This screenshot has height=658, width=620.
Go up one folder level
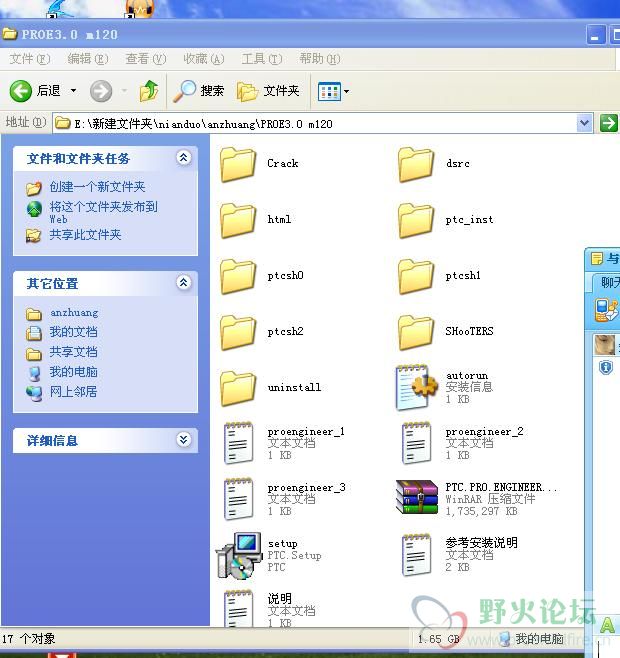coord(149,91)
